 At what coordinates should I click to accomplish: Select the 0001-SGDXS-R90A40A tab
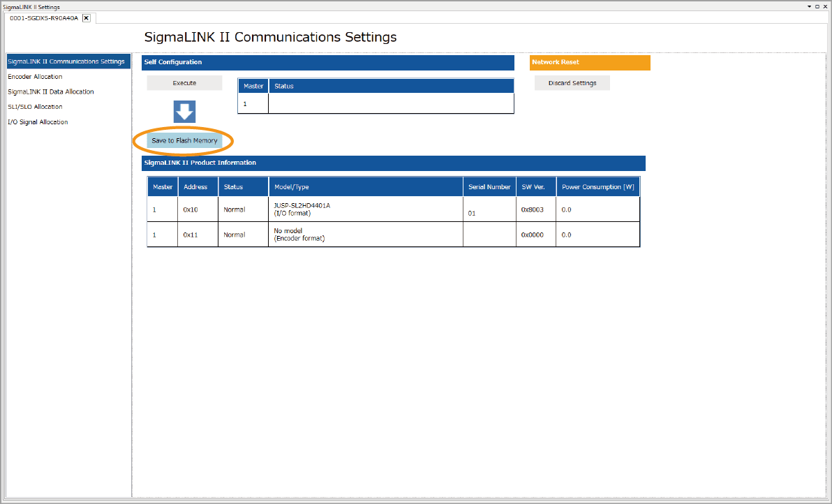pos(44,18)
